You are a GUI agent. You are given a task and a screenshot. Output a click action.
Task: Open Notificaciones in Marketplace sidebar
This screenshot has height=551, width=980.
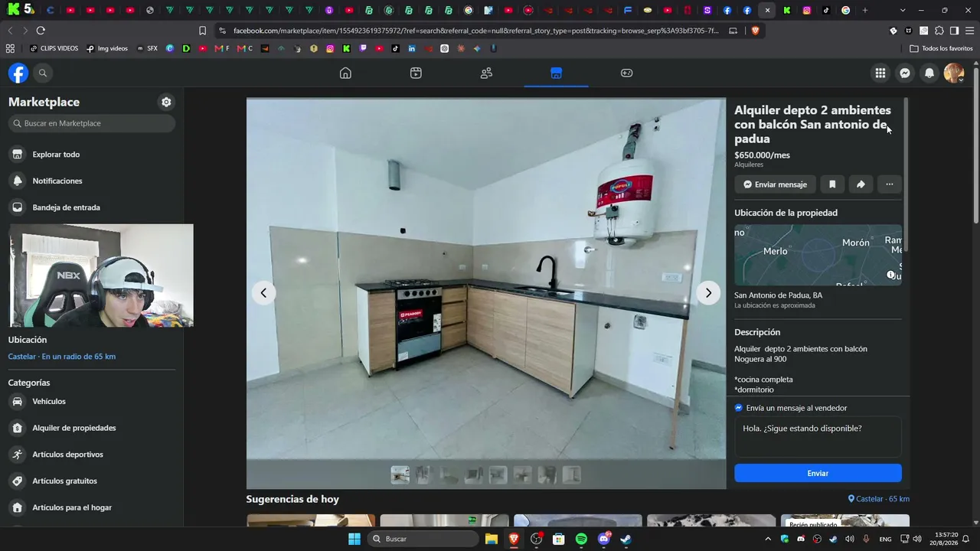(x=92, y=181)
